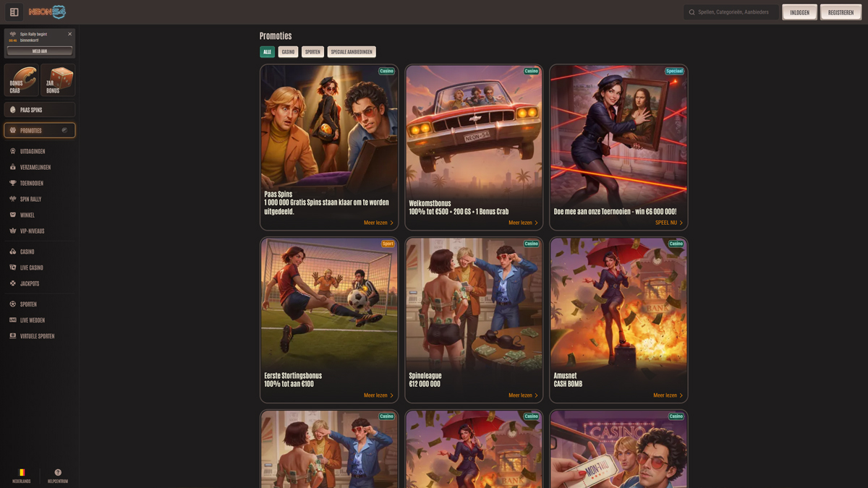Click the Inloggen button
This screenshot has width=868, height=488.
pos(799,12)
